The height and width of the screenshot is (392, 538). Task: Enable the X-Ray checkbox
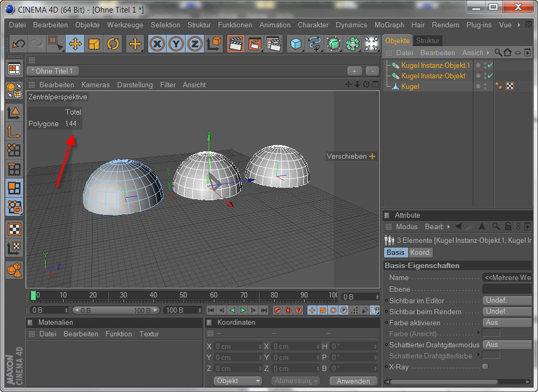click(485, 366)
